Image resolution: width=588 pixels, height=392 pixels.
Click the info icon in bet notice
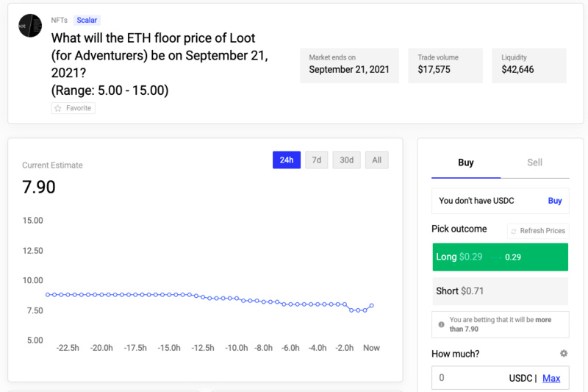click(442, 324)
